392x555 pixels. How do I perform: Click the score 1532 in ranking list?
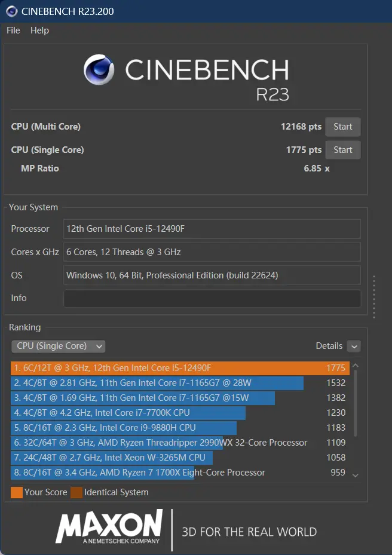click(x=336, y=383)
